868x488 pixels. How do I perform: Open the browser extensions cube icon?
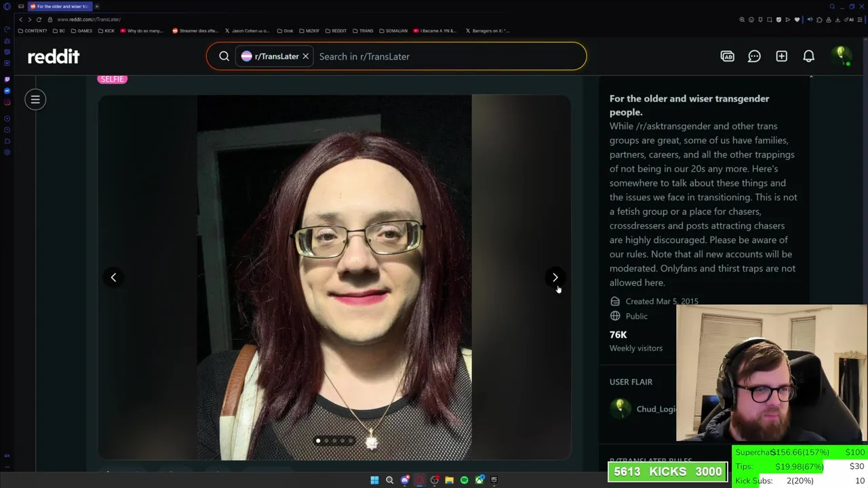pyautogui.click(x=819, y=20)
